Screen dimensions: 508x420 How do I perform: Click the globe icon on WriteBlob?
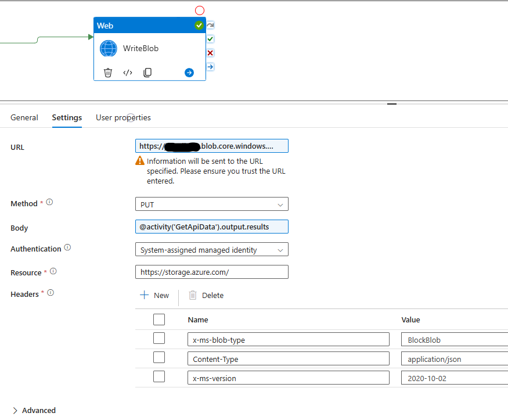(x=108, y=48)
